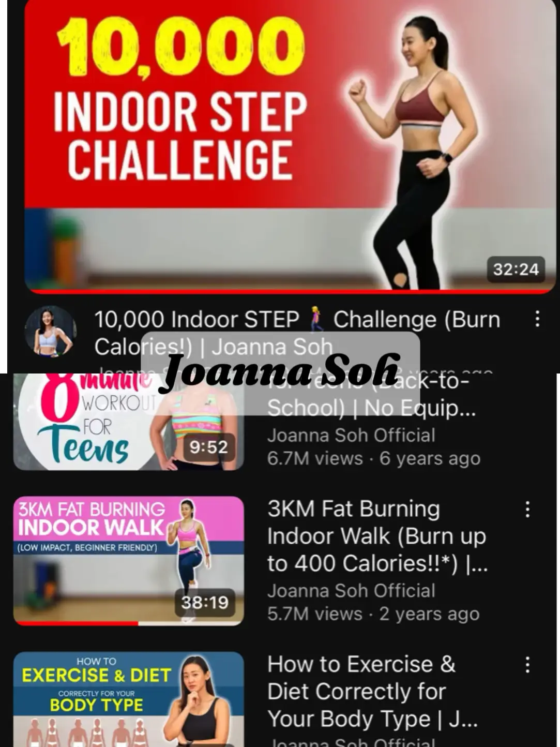Tap Joanna Soh channel avatar

(50, 331)
